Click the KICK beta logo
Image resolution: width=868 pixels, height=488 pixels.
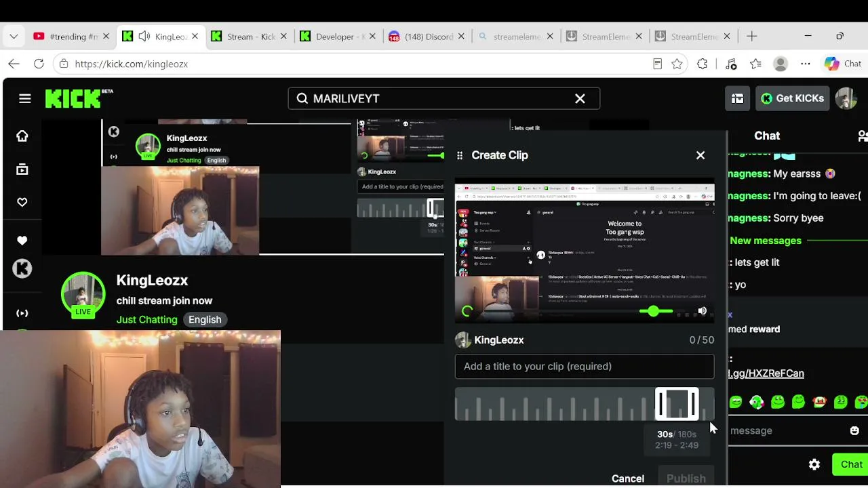[x=79, y=98]
